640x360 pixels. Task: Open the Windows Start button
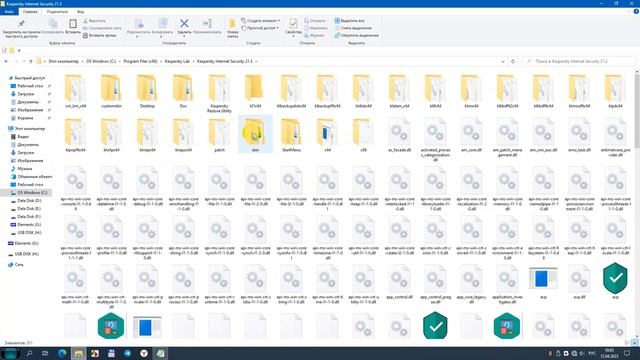click(10, 353)
